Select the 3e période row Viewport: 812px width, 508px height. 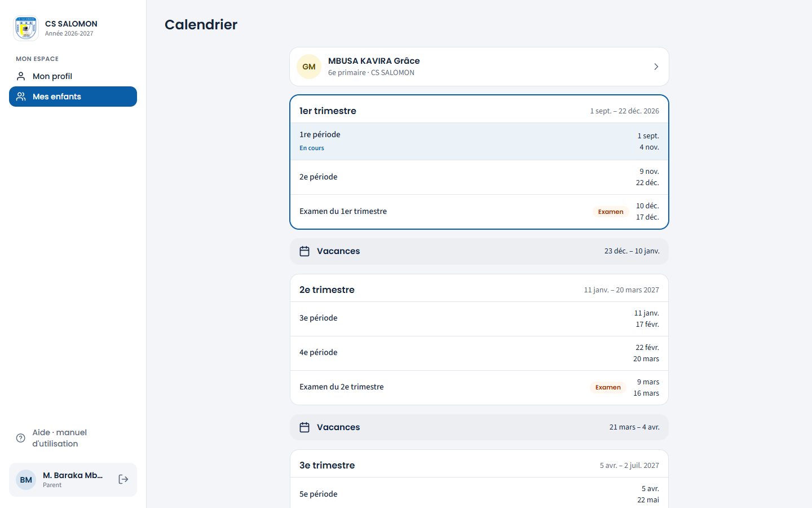[479, 319]
